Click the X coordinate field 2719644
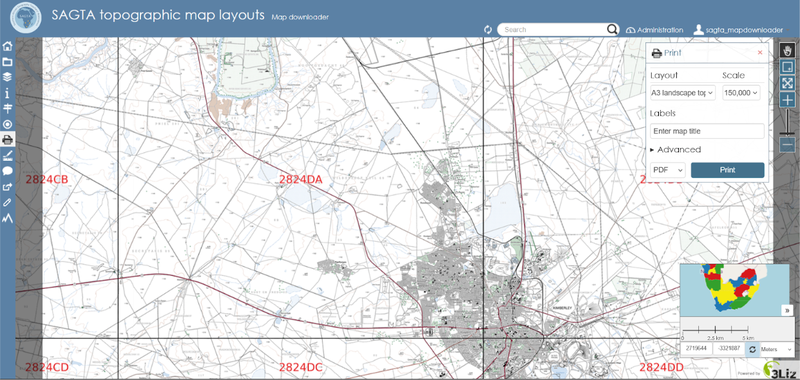Image resolution: width=800 pixels, height=380 pixels. tap(696, 349)
